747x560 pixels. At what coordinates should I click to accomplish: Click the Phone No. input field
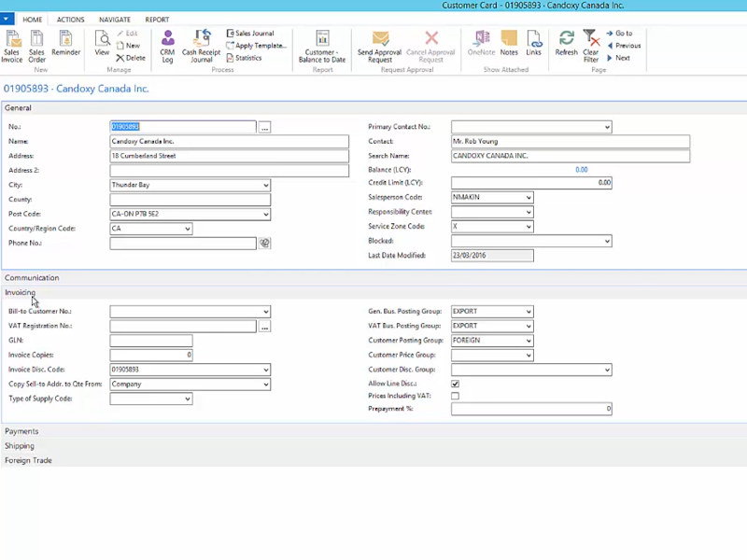[183, 244]
